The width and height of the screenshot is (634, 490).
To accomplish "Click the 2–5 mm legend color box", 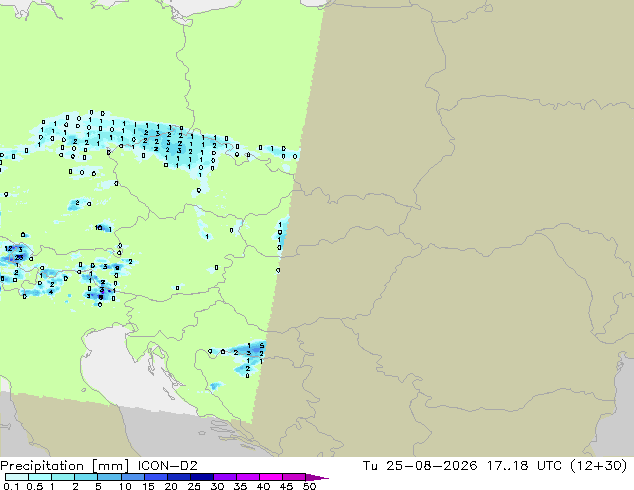I will click(86, 477).
